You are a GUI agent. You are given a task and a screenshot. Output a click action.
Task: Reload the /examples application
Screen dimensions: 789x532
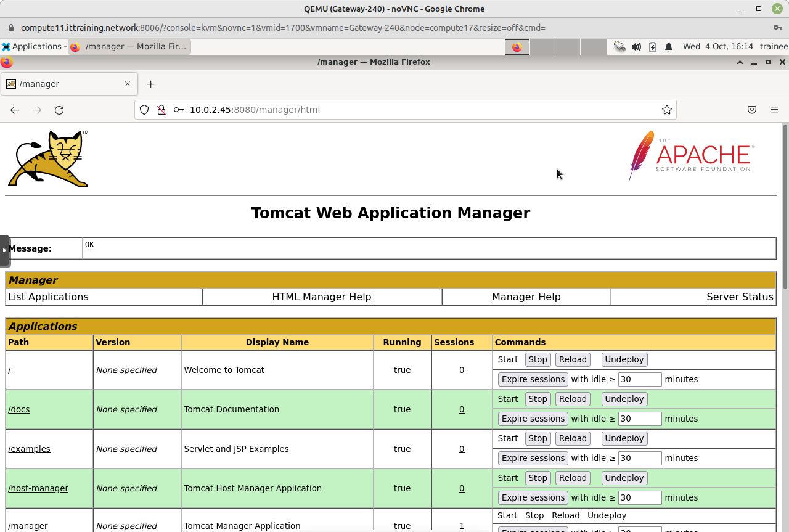(x=573, y=438)
